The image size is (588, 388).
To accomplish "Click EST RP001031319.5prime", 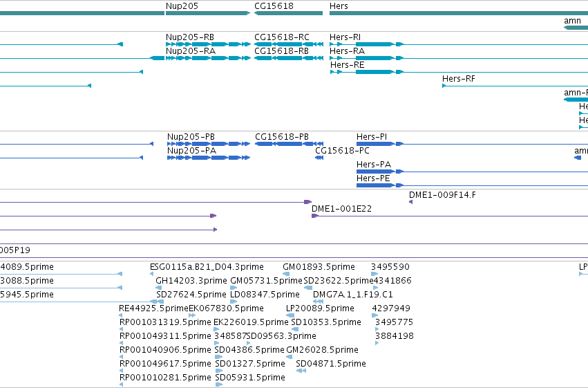I will 165,322.
